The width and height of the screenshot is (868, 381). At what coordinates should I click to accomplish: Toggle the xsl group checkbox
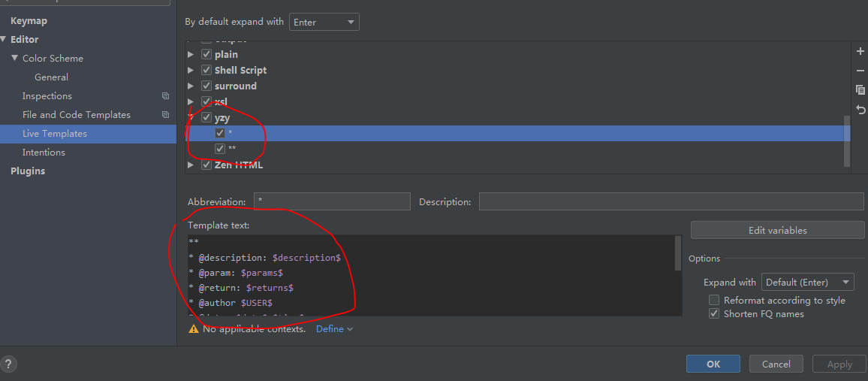[206, 101]
